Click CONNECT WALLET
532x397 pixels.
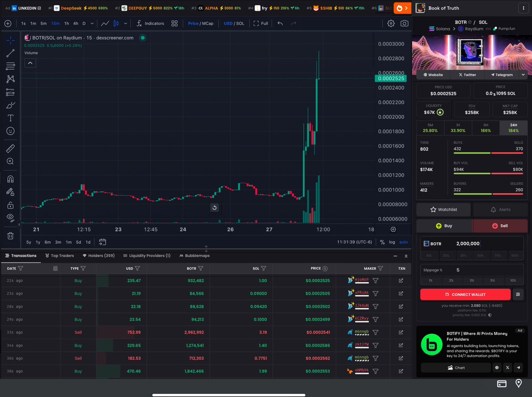click(x=465, y=295)
